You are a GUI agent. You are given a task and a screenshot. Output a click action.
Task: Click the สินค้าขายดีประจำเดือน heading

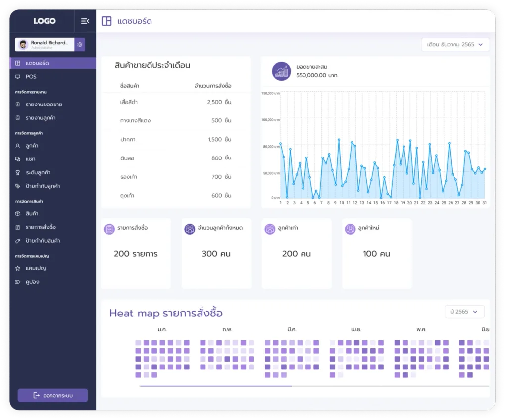point(152,66)
